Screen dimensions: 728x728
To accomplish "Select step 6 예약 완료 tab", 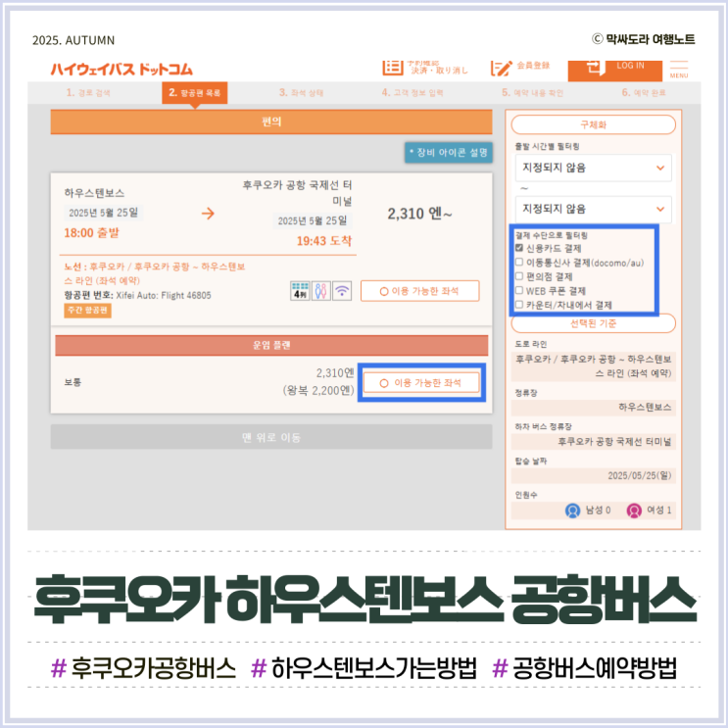I will point(644,92).
